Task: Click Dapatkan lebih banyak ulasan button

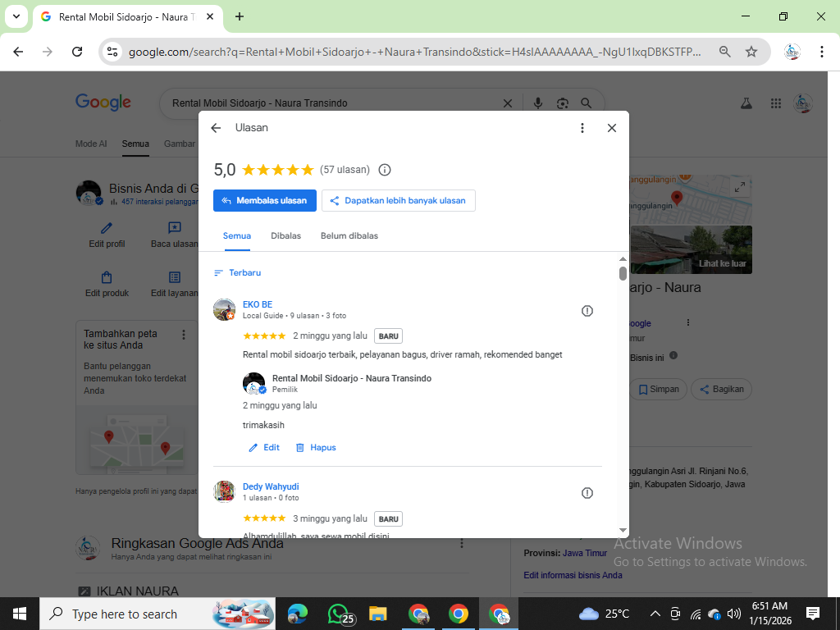Action: 398,200
